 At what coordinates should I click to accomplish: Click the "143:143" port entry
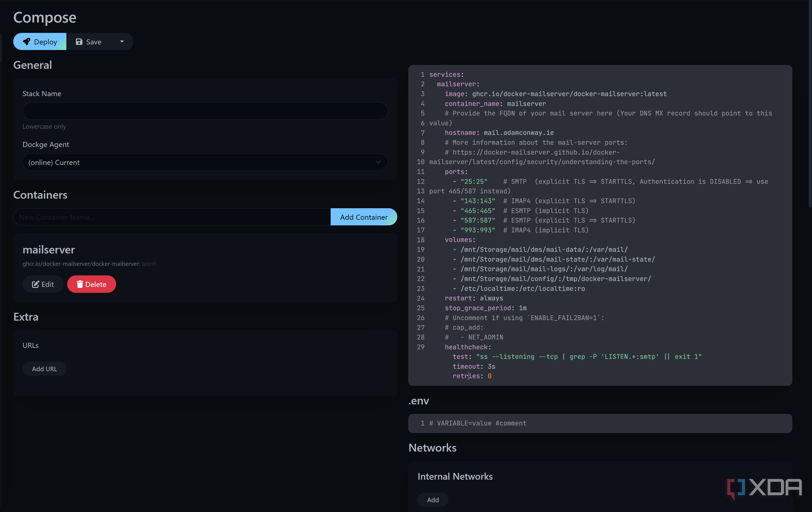pos(477,201)
